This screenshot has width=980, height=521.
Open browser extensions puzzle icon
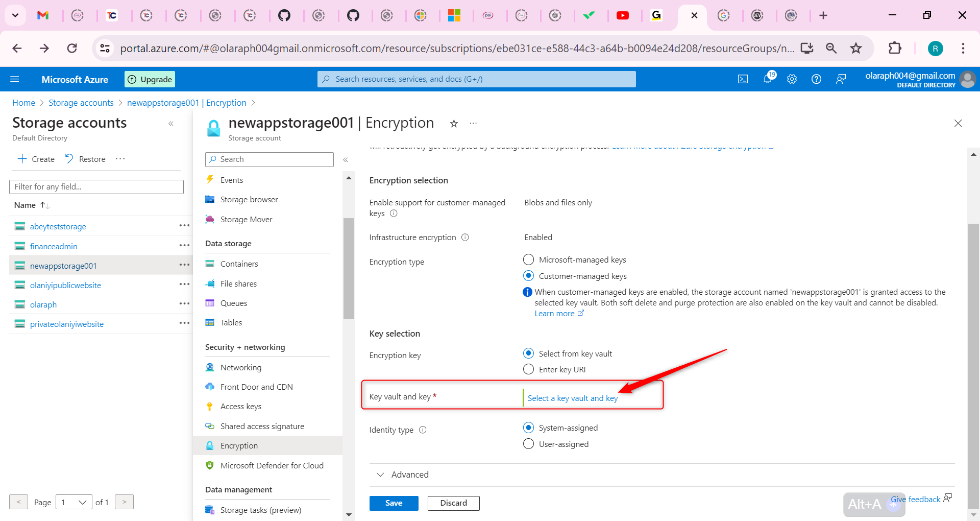coord(895,49)
